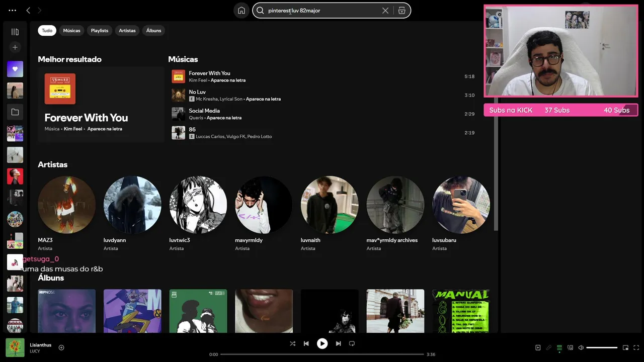Toggle the queue icon
The height and width of the screenshot is (362, 644).
(559, 347)
